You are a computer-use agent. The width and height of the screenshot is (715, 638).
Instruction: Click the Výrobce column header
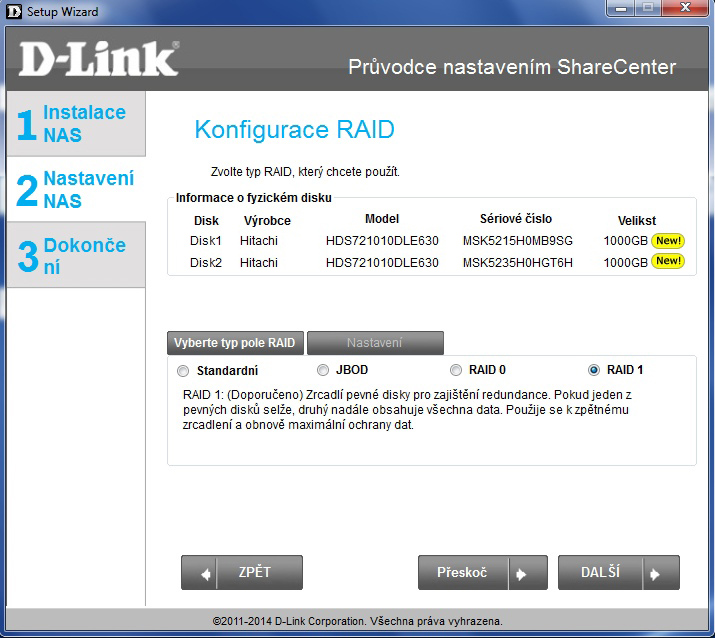coord(267,221)
